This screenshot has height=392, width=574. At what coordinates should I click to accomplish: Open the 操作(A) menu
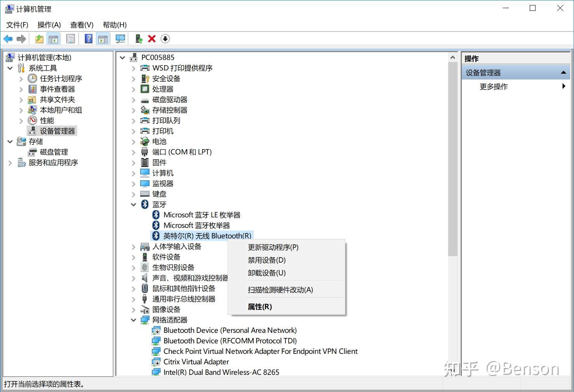point(49,25)
